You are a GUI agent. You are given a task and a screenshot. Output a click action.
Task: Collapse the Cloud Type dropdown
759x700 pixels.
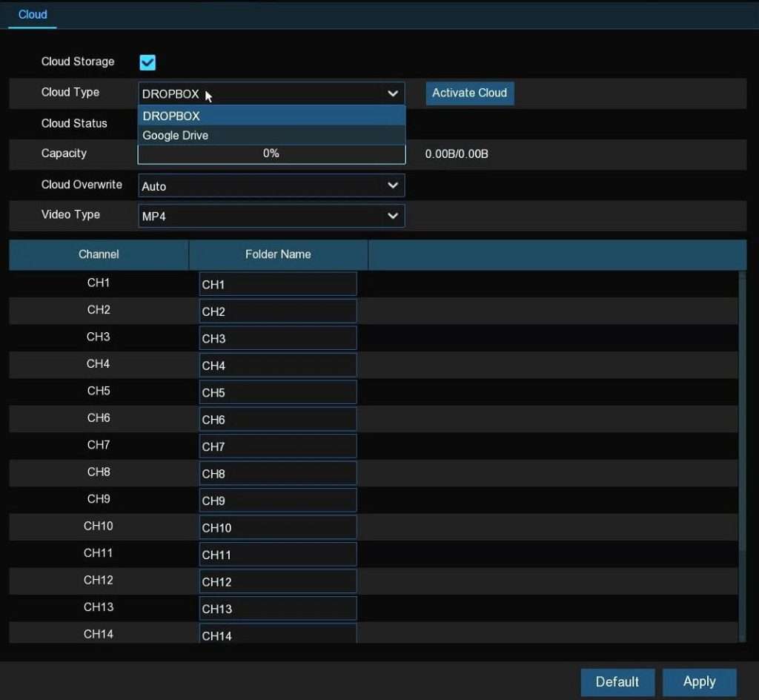click(392, 93)
